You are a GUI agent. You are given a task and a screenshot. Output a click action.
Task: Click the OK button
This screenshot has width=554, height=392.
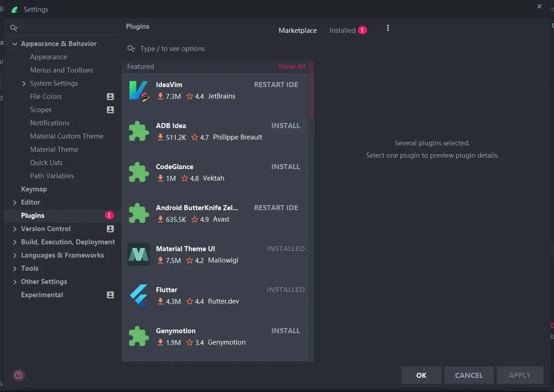pyautogui.click(x=421, y=375)
